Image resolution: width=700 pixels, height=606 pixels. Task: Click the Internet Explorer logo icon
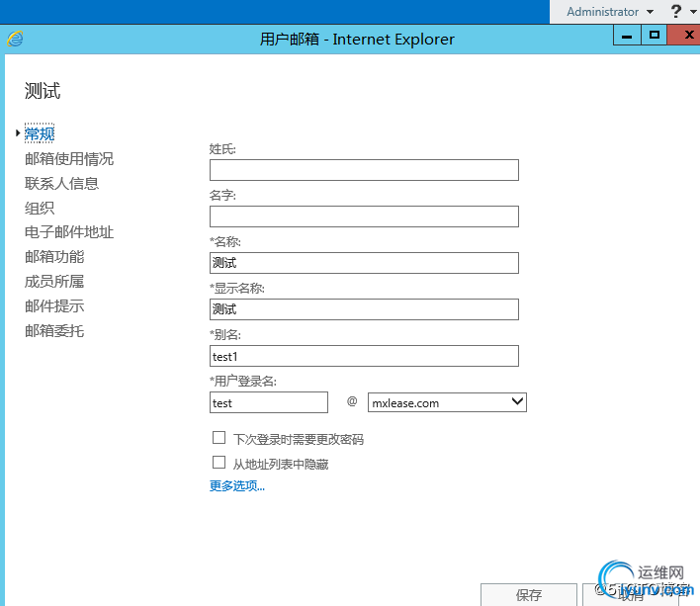(15, 39)
